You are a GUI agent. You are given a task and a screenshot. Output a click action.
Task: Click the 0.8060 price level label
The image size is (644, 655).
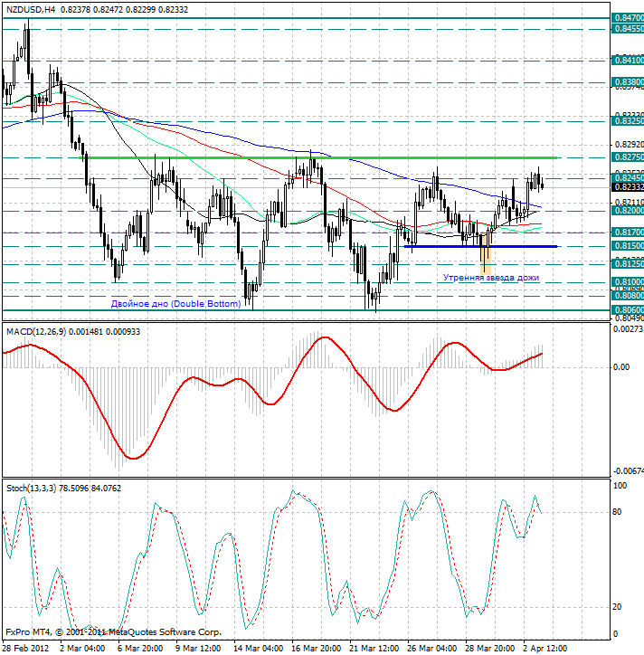coord(628,310)
